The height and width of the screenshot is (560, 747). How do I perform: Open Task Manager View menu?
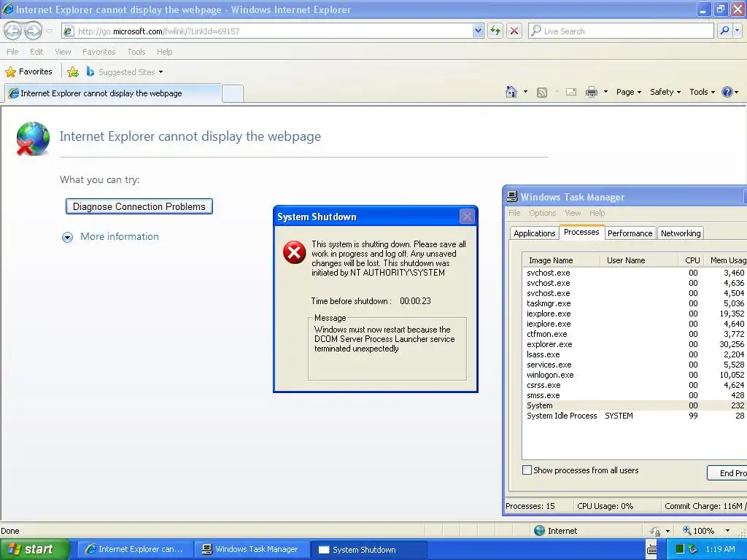(573, 213)
